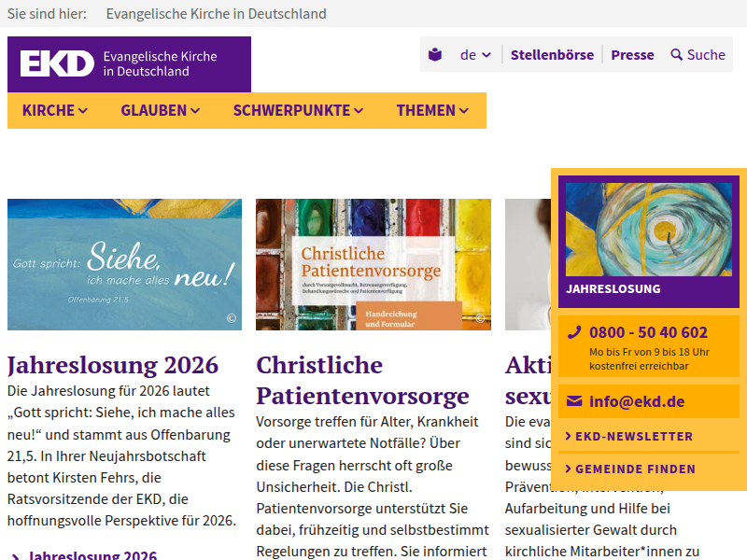This screenshot has height=560, width=747.
Task: Click the envelope icon beside info@ekd.de
Action: pos(574,402)
